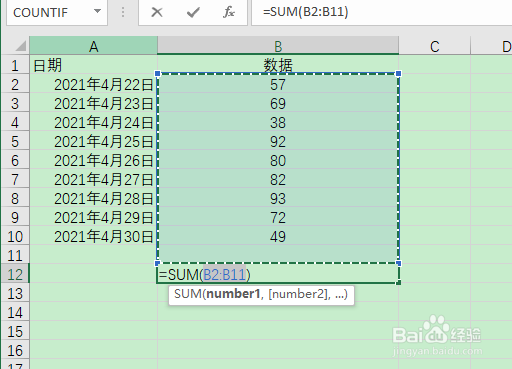Select column B header
Image resolution: width=512 pixels, height=369 pixels.
click(x=278, y=46)
